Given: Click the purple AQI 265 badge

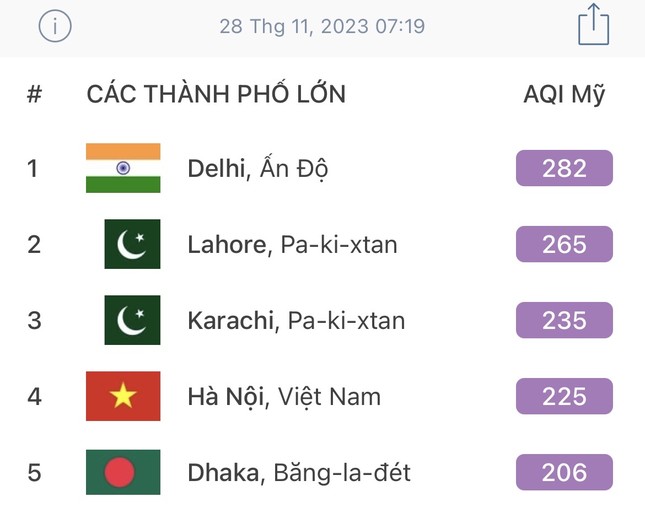Looking at the screenshot, I should (564, 244).
